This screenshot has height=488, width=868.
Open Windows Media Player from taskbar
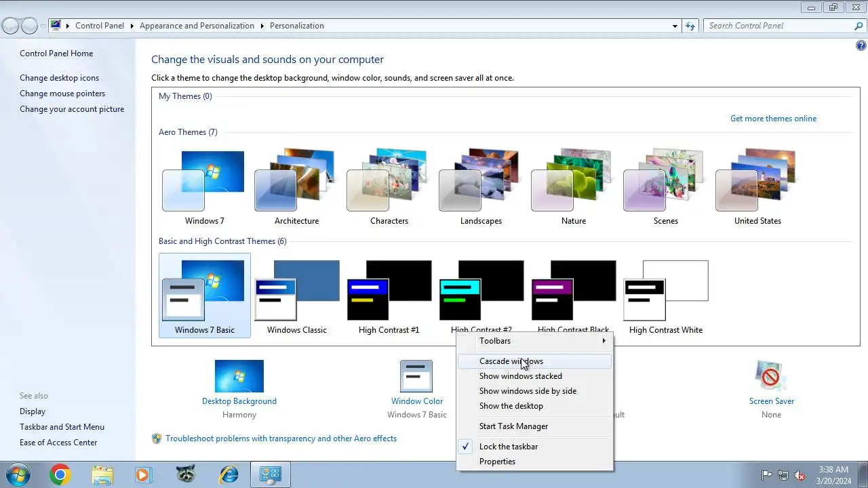143,474
